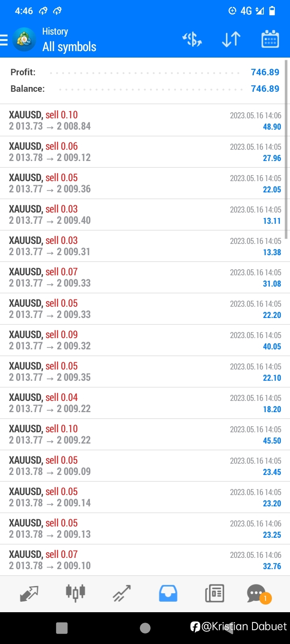
Task: Open Messages chat with notification badge
Action: (x=259, y=594)
